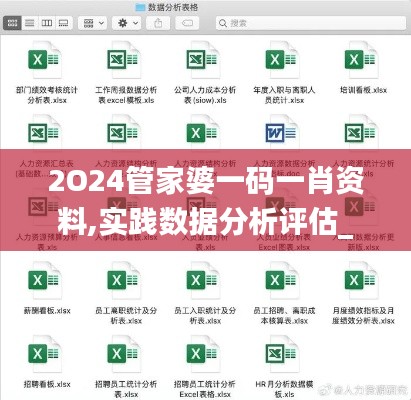Select the 年度入职与离职人员统计.xlsx file icon
Image resolution: width=411 pixels, height=400 pixels.
282,60
